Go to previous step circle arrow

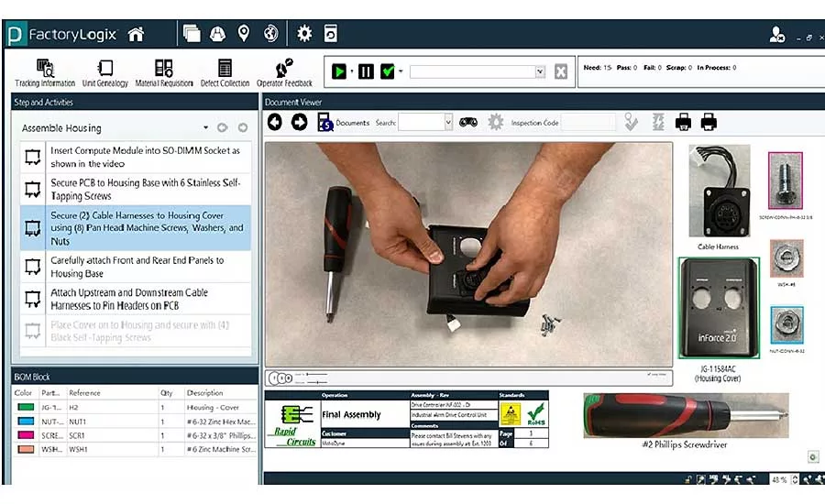coord(223,128)
